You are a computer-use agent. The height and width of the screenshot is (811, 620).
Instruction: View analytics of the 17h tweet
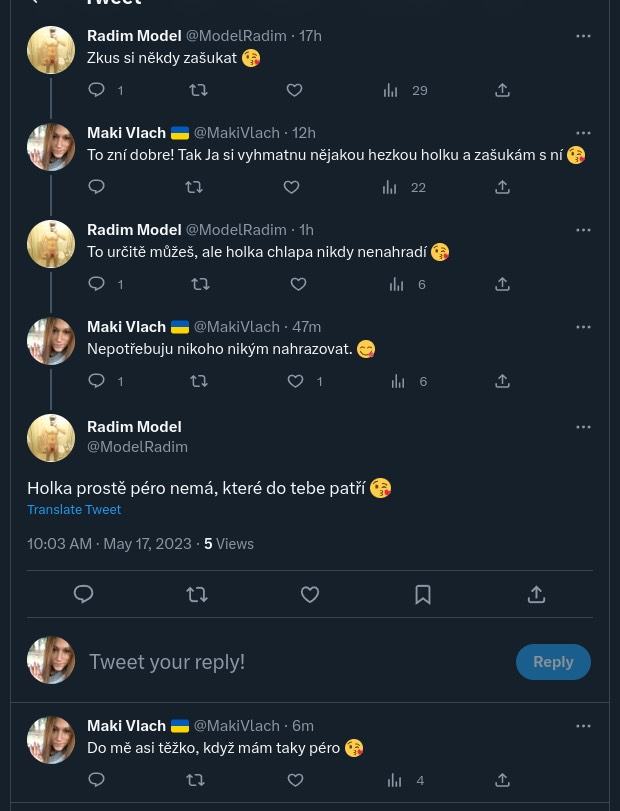click(391, 90)
